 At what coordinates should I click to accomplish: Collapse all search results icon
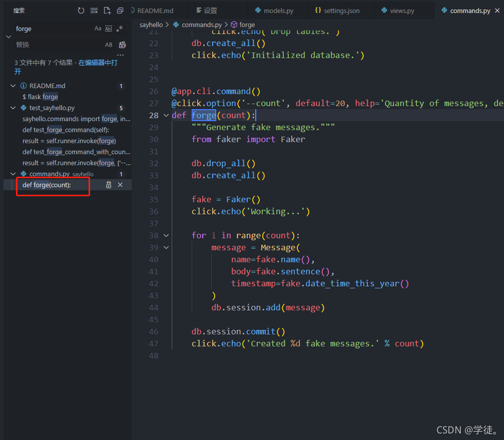(x=120, y=11)
